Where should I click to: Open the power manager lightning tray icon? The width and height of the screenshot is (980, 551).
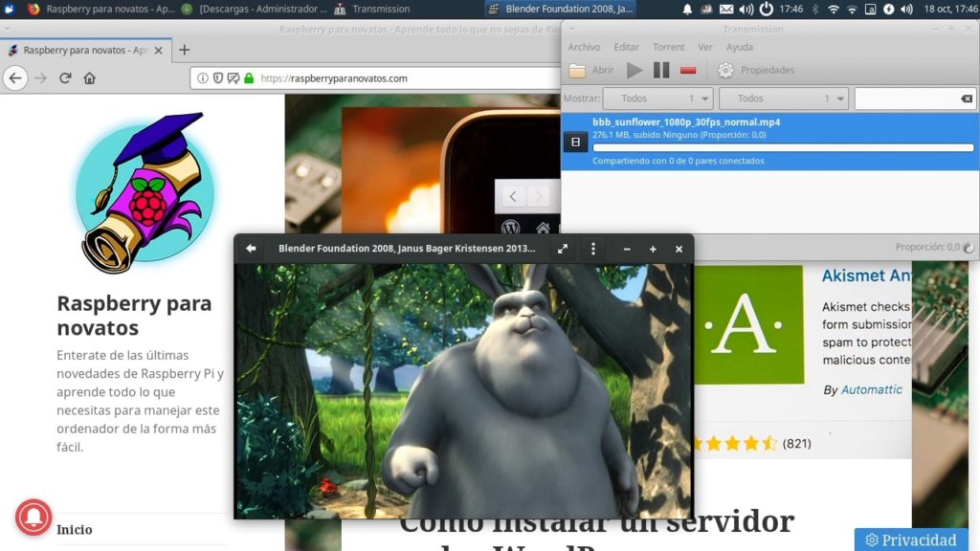pos(888,9)
